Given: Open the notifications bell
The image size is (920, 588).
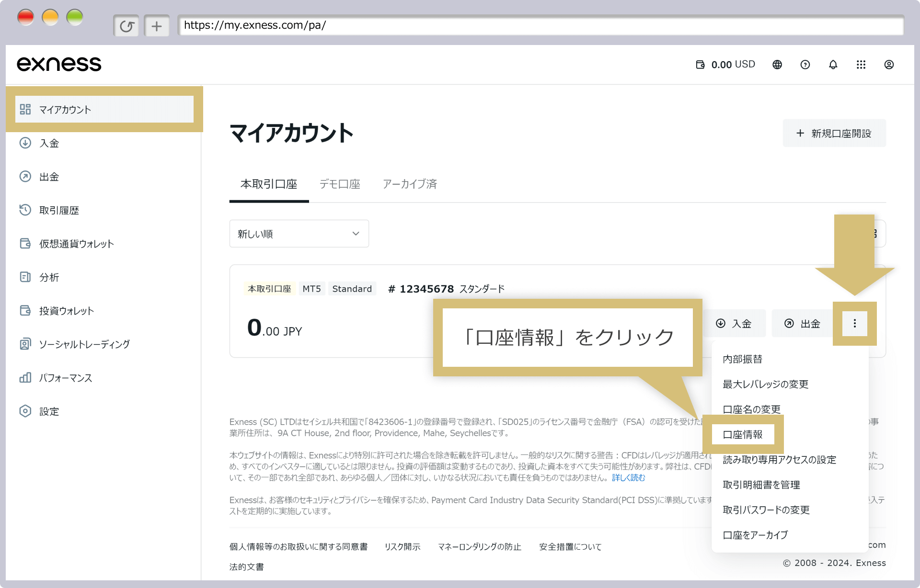Looking at the screenshot, I should pos(833,65).
